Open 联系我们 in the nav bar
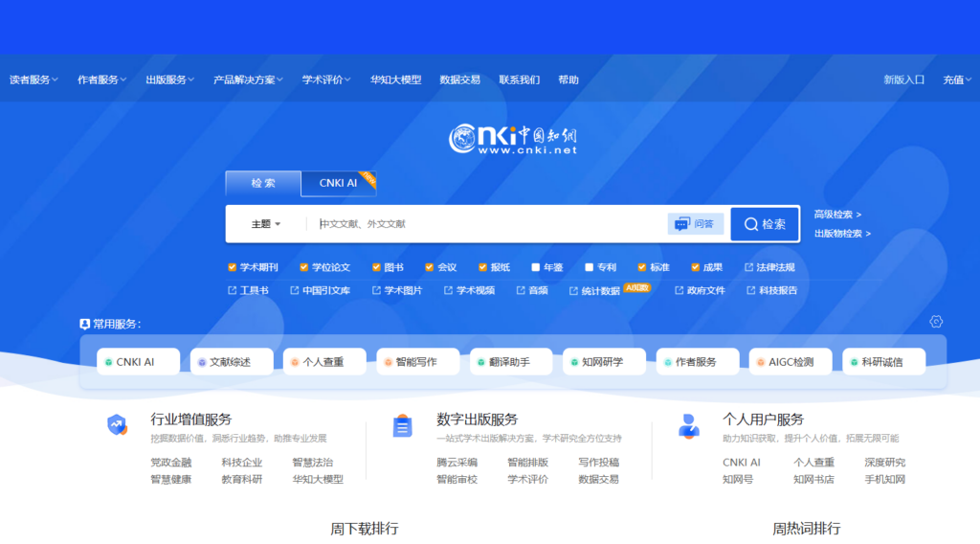The height and width of the screenshot is (544, 980). (x=520, y=80)
